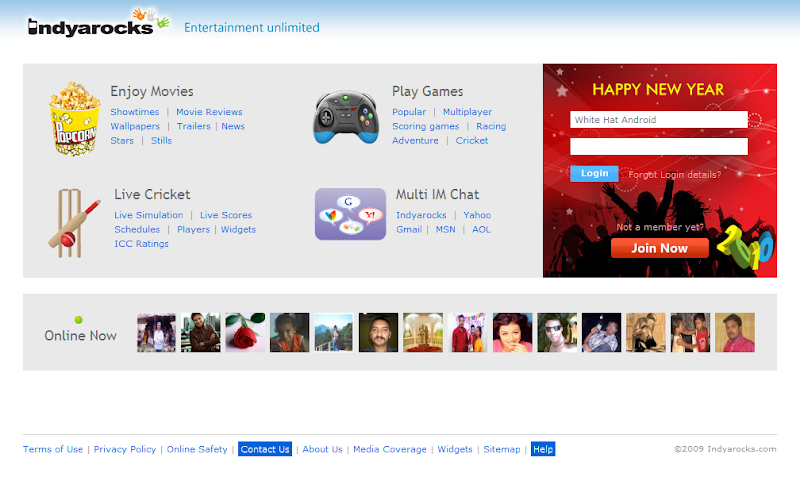Open the child in orange thumbnail

[x=289, y=333]
